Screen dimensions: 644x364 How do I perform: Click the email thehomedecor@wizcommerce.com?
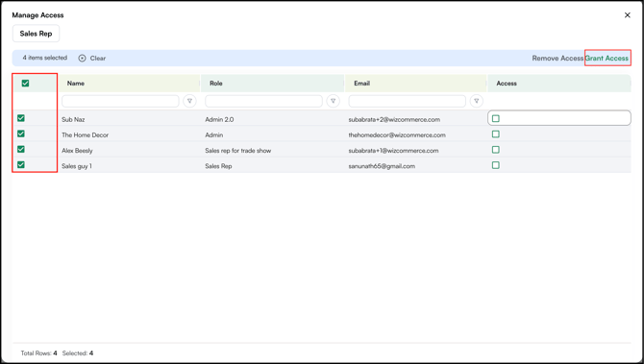coord(397,135)
